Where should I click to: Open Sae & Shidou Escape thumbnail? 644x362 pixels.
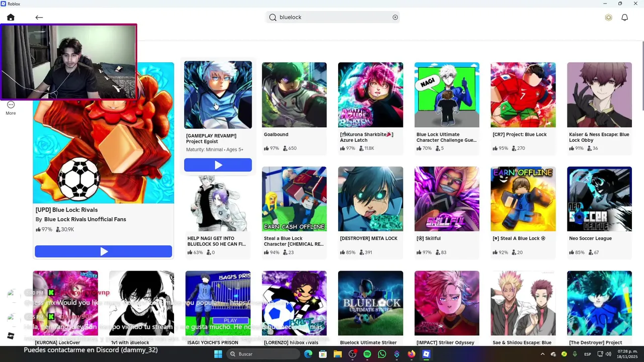(523, 303)
